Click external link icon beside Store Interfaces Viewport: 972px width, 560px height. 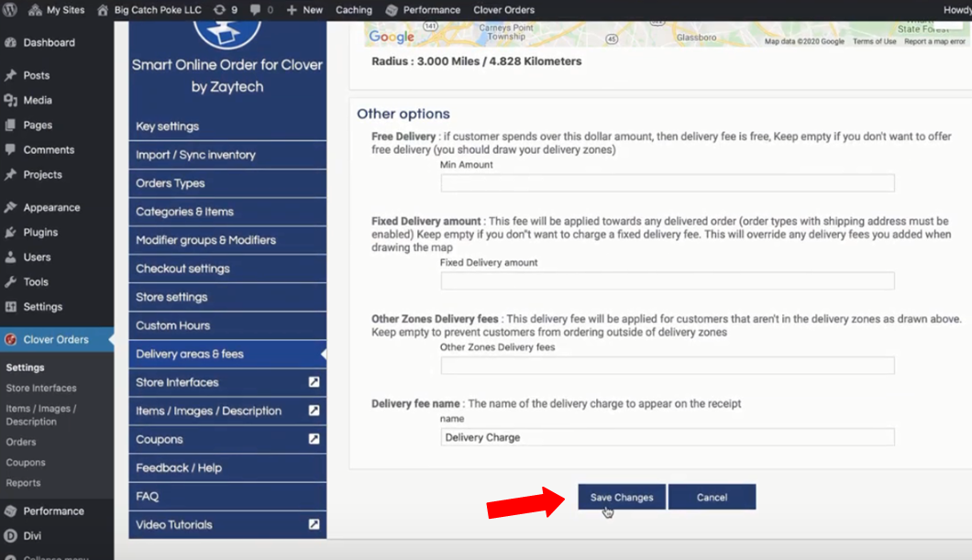coord(315,382)
